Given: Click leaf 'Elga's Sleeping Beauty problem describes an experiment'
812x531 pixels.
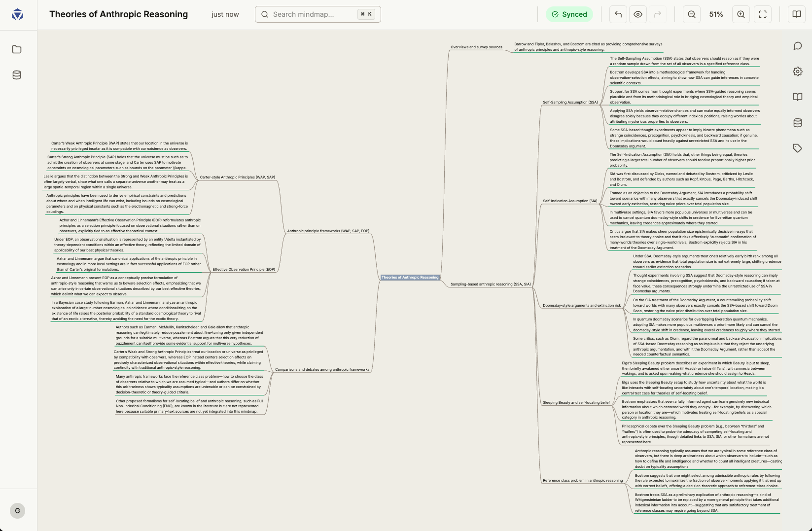Looking at the screenshot, I should 696,368.
